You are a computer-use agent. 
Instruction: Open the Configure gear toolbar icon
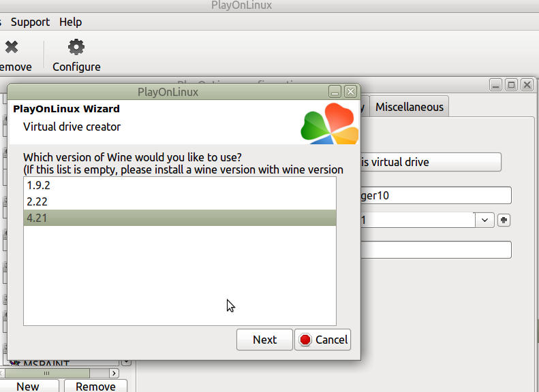pos(76,47)
